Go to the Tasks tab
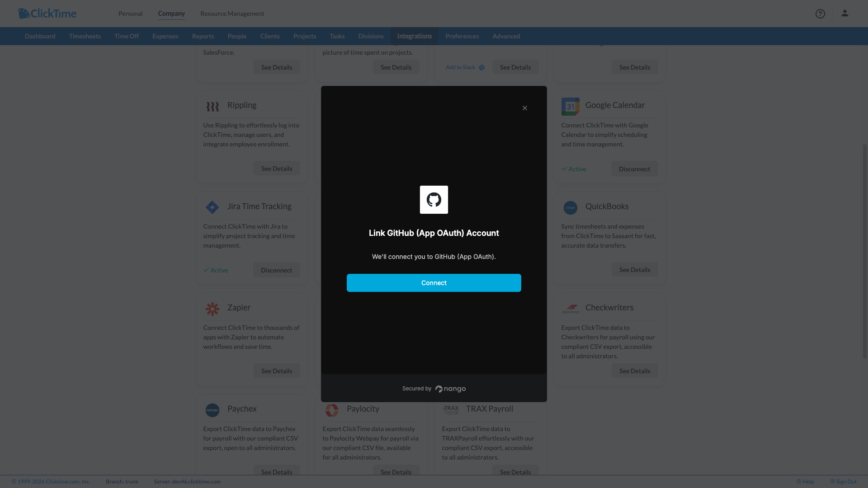 pyautogui.click(x=337, y=36)
